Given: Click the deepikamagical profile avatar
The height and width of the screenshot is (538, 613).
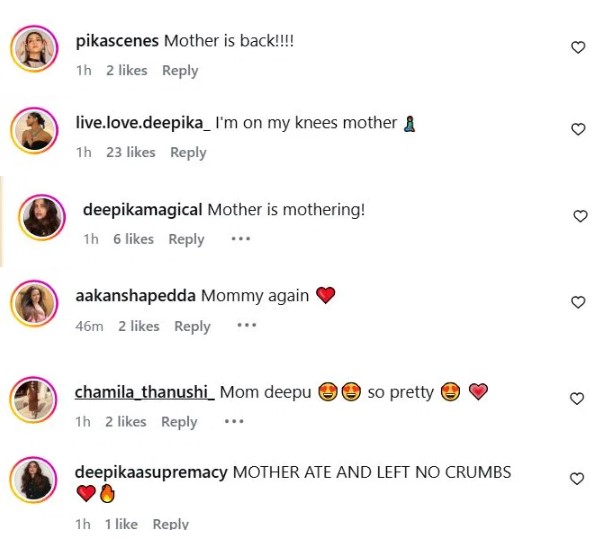Looking at the screenshot, I should pyautogui.click(x=42, y=216).
